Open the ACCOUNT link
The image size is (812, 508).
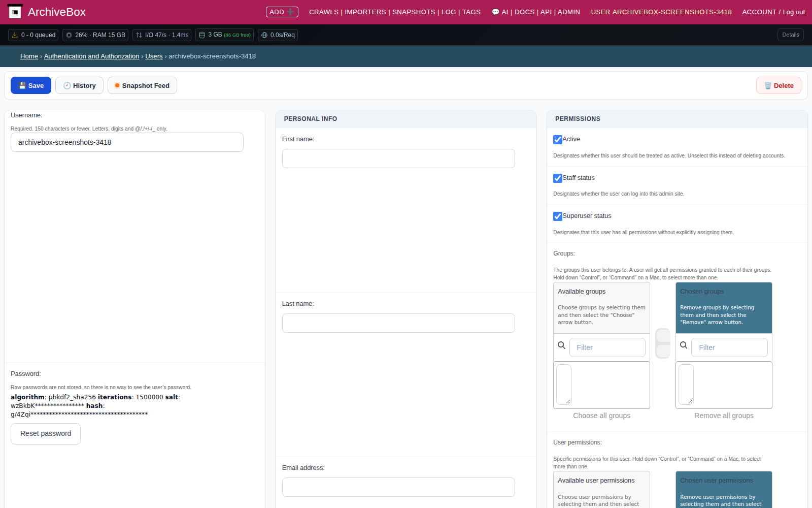[759, 12]
